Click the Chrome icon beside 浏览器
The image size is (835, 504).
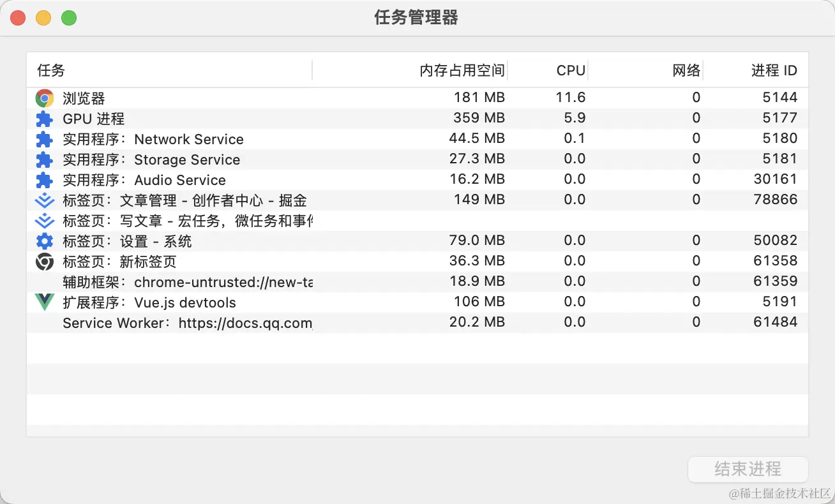pyautogui.click(x=44, y=98)
